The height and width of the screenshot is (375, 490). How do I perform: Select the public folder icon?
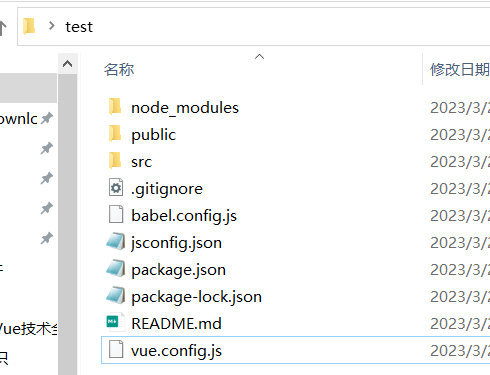(115, 134)
